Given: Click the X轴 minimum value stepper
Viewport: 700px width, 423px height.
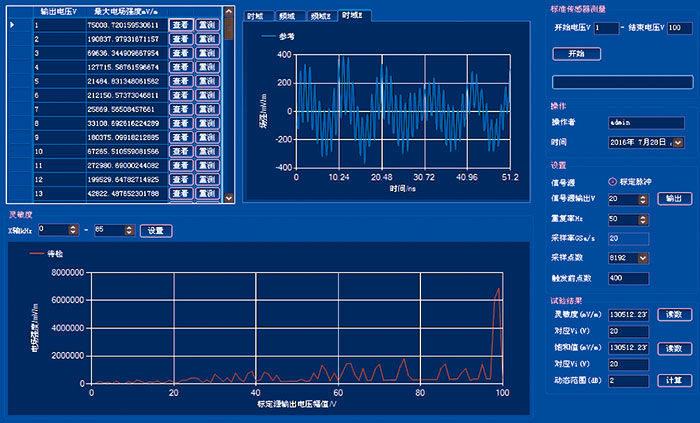Looking at the screenshot, I should pyautogui.click(x=73, y=231).
